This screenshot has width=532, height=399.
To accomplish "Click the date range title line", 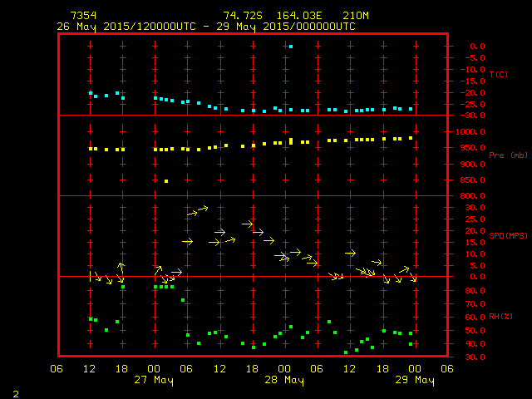I will tap(205, 27).
